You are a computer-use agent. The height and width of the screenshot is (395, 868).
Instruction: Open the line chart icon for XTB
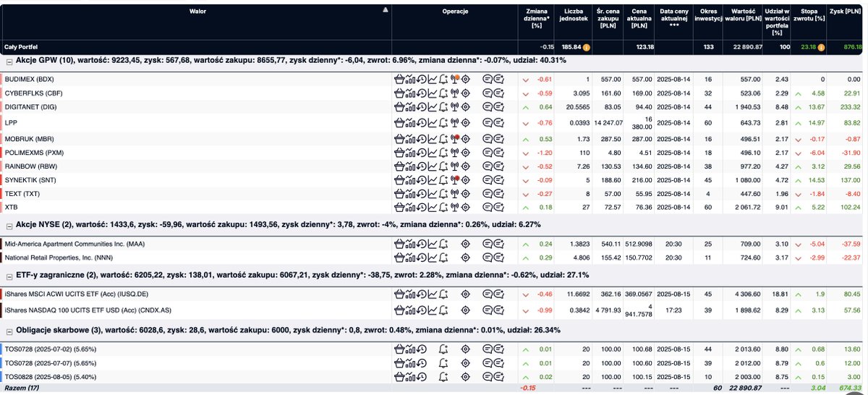pos(433,207)
